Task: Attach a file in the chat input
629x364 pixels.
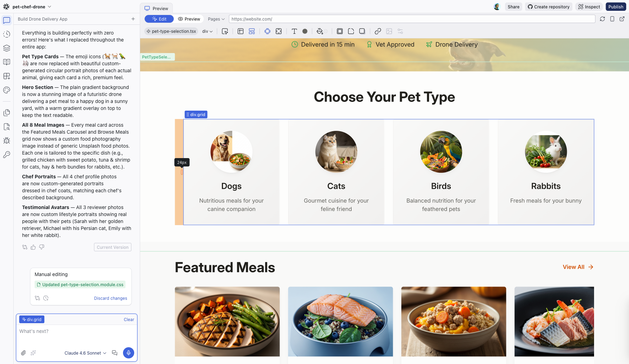Action: pyautogui.click(x=23, y=353)
